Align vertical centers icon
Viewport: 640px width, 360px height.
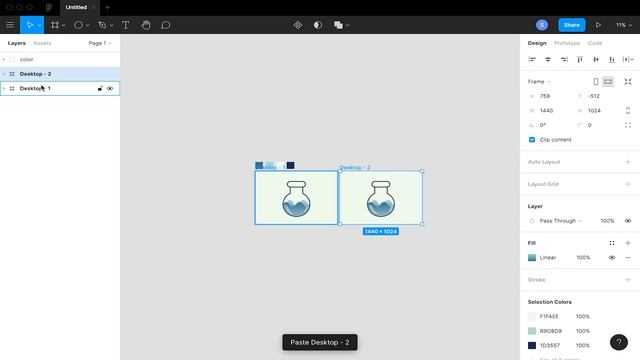pyautogui.click(x=596, y=60)
